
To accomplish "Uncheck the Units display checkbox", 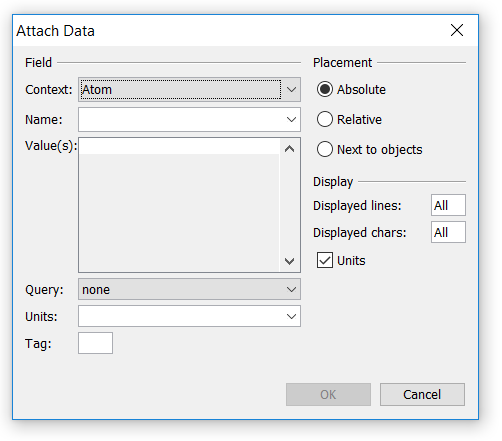I will [325, 260].
